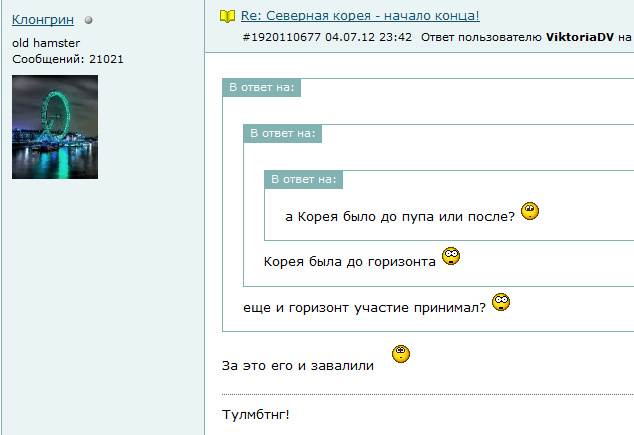Click the 'Сообщений: 21021' message count
Screen dimensions: 634x435
coord(68,60)
